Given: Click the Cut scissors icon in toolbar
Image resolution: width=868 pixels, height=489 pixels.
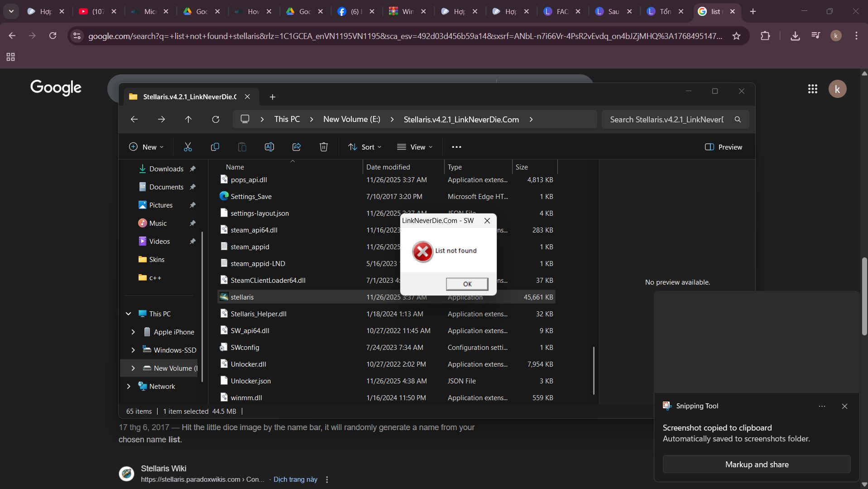Looking at the screenshot, I should (187, 147).
